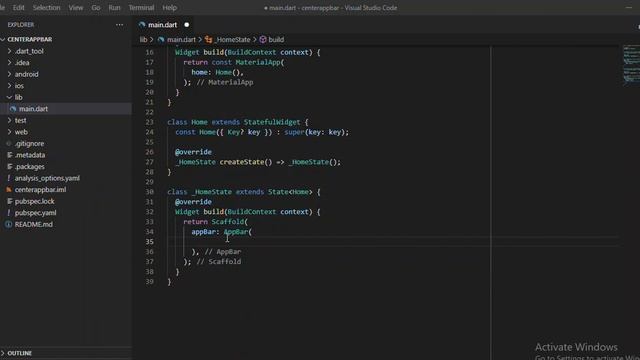
Task: Click the build breadcrumb segment
Action: [x=276, y=40]
